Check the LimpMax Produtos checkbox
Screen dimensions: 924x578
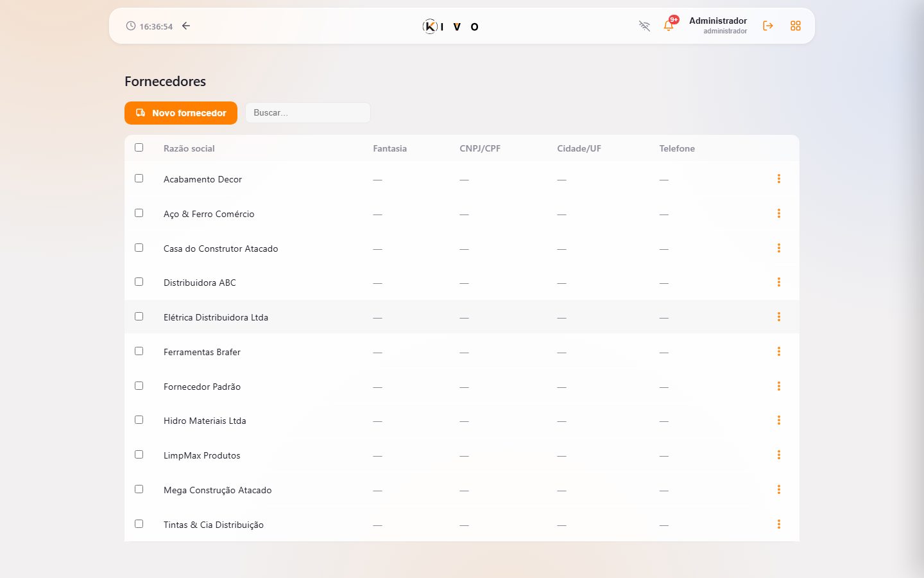(139, 454)
